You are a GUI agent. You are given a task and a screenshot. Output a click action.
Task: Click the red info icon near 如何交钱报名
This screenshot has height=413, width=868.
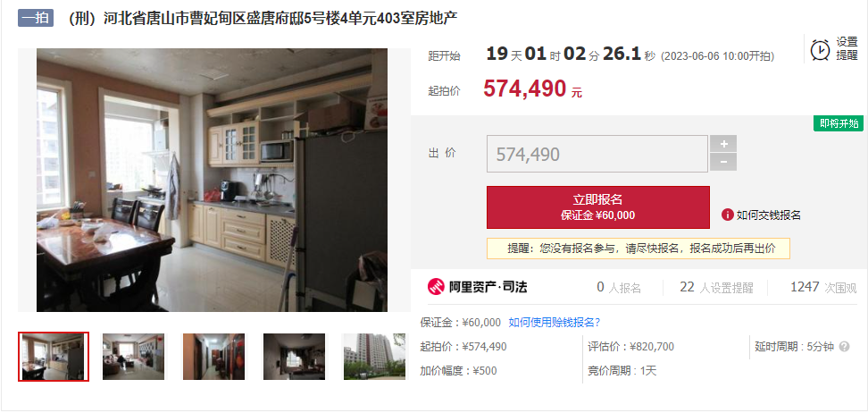tap(728, 215)
